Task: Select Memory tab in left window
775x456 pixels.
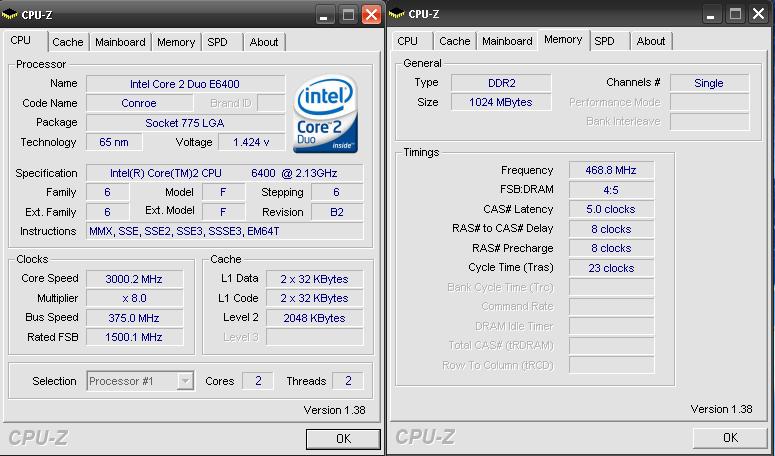Action: tap(176, 42)
